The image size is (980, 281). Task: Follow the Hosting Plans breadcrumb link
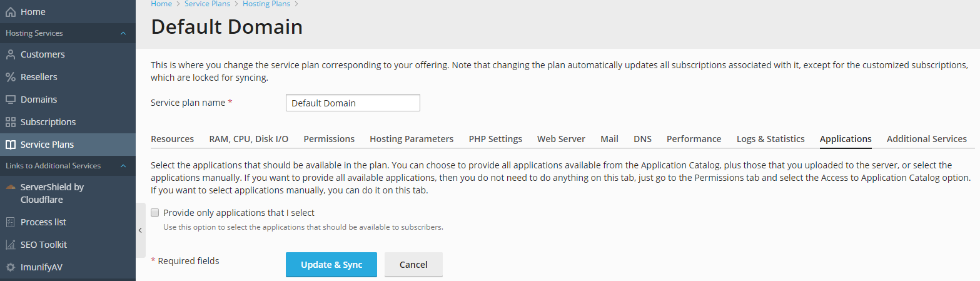point(266,4)
